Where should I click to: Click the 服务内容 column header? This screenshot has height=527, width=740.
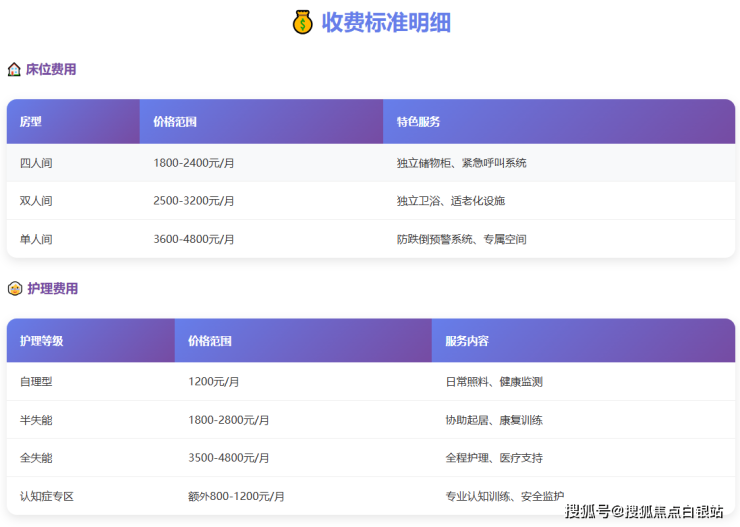[x=467, y=341]
